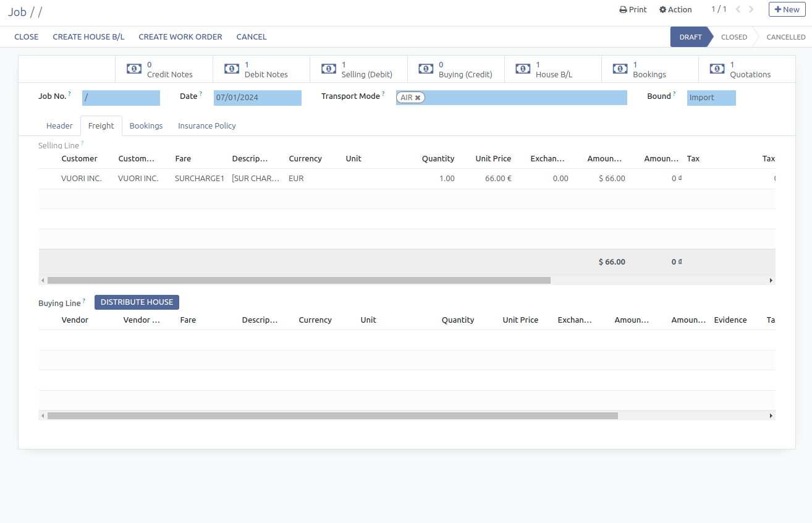Go to previous record arrow

738,9
